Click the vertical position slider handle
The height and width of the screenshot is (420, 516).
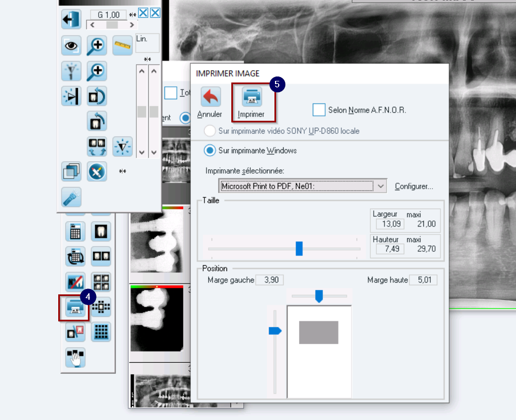(275, 331)
